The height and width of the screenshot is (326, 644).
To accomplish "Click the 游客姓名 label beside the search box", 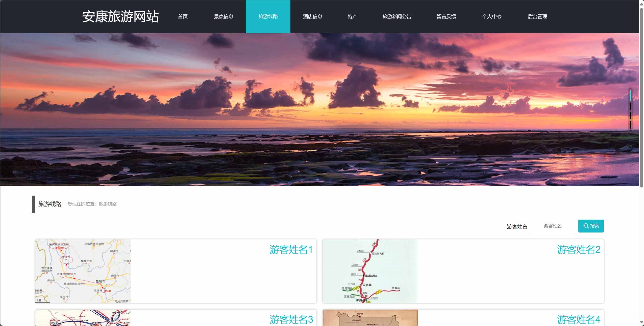I will (x=517, y=226).
